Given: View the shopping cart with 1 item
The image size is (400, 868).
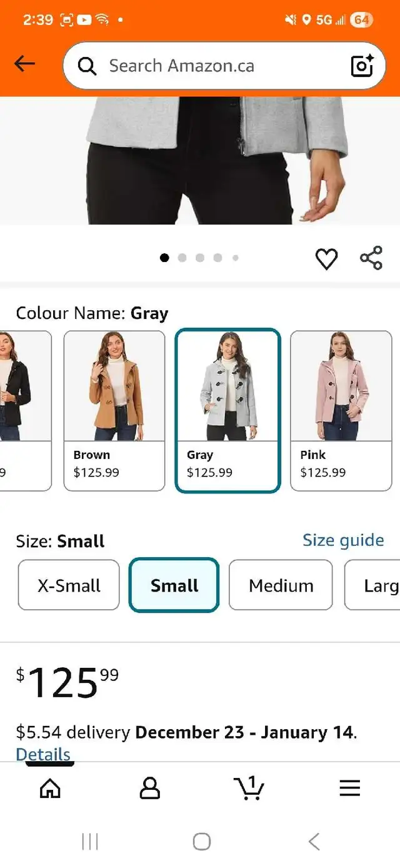Looking at the screenshot, I should coord(249,788).
